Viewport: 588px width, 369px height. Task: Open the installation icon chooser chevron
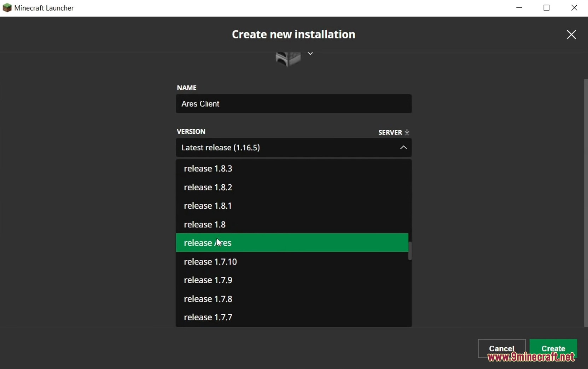310,54
